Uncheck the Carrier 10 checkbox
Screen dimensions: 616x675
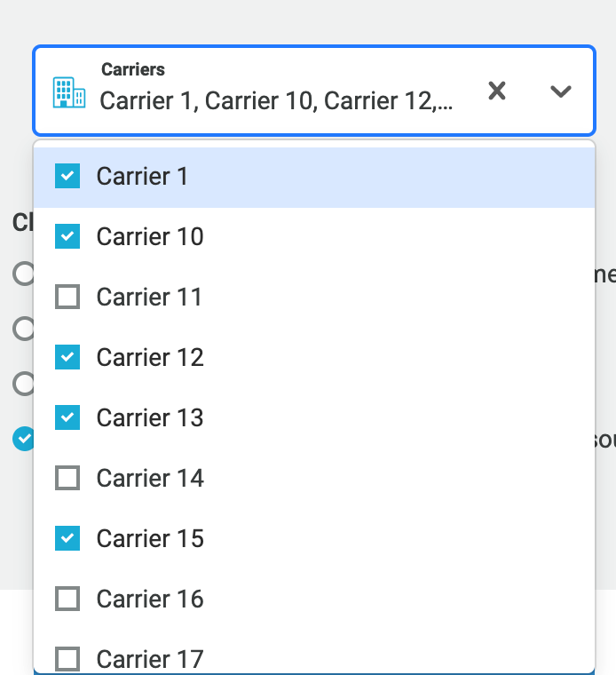point(67,236)
